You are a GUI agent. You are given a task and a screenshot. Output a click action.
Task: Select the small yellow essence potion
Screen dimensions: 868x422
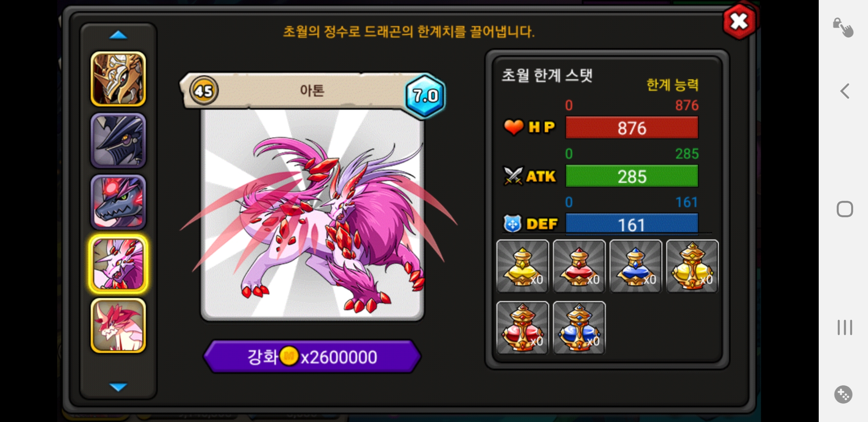523,266
